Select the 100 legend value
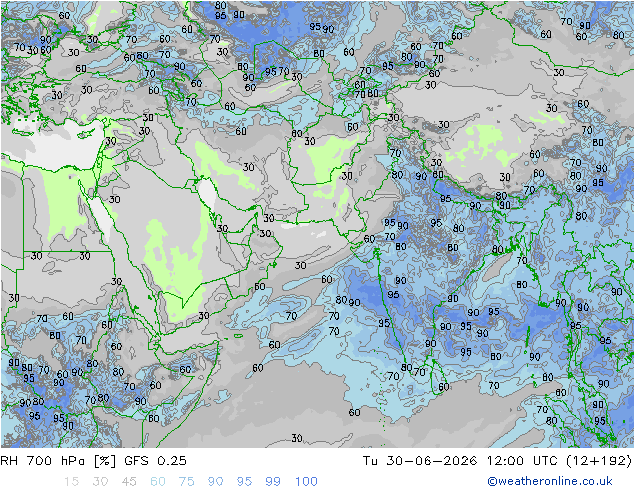The height and width of the screenshot is (490, 634). 306,482
